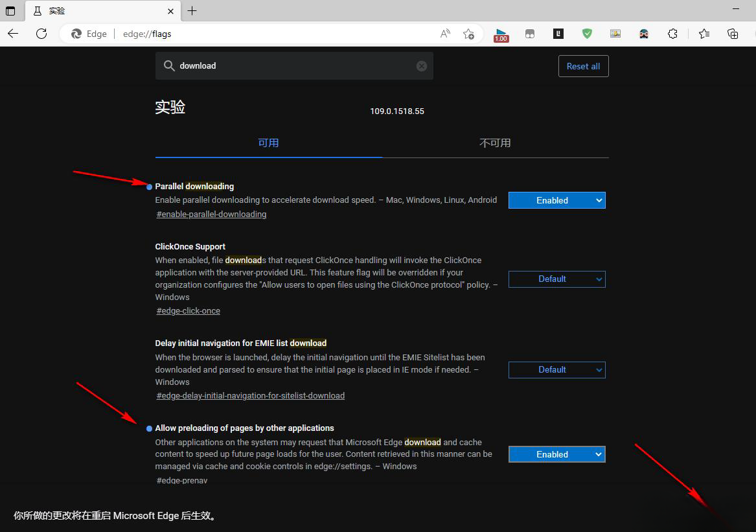Open the Collections icon
The image size is (756, 532).
733,34
